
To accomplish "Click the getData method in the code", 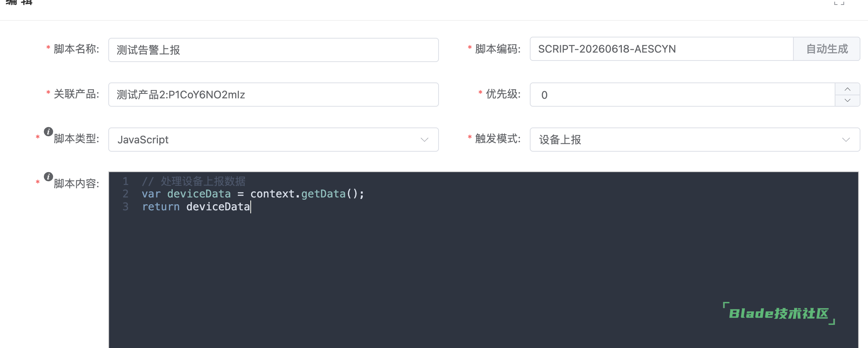I will tap(323, 194).
